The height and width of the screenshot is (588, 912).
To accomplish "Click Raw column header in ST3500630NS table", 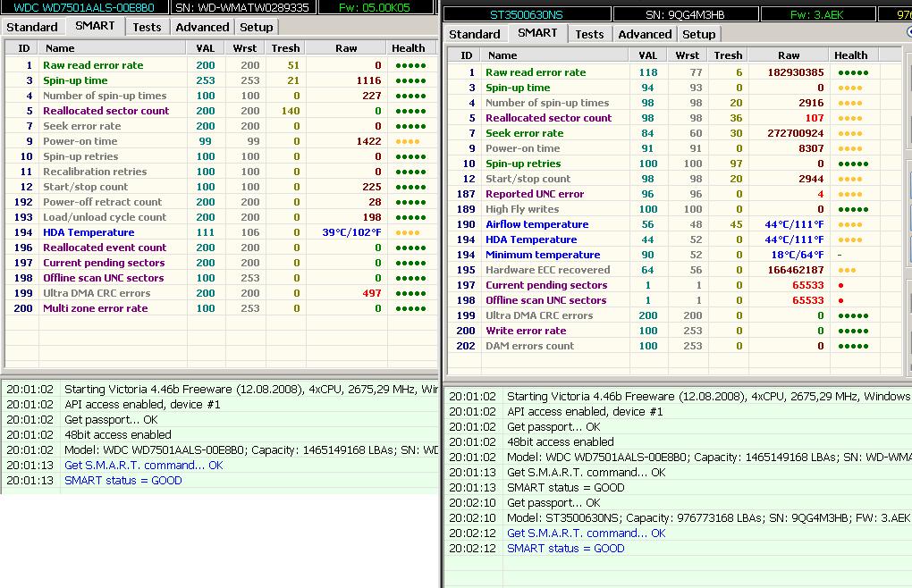I will coord(788,55).
